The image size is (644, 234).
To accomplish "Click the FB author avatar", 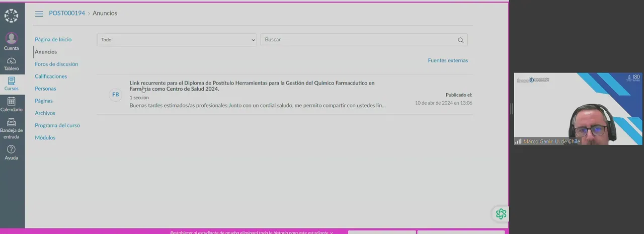I will 116,95.
